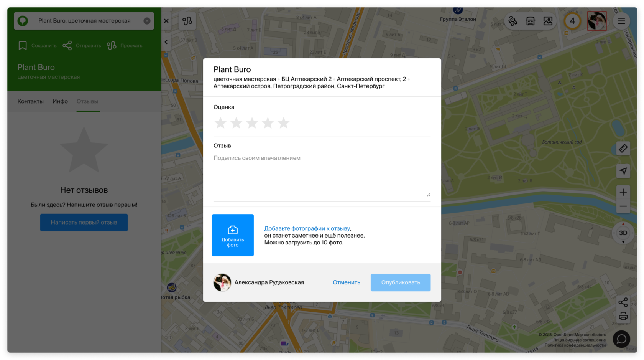This screenshot has width=644, height=360.
Task: Click the Аптекарский проспект, 2 address text
Action: pos(371,79)
